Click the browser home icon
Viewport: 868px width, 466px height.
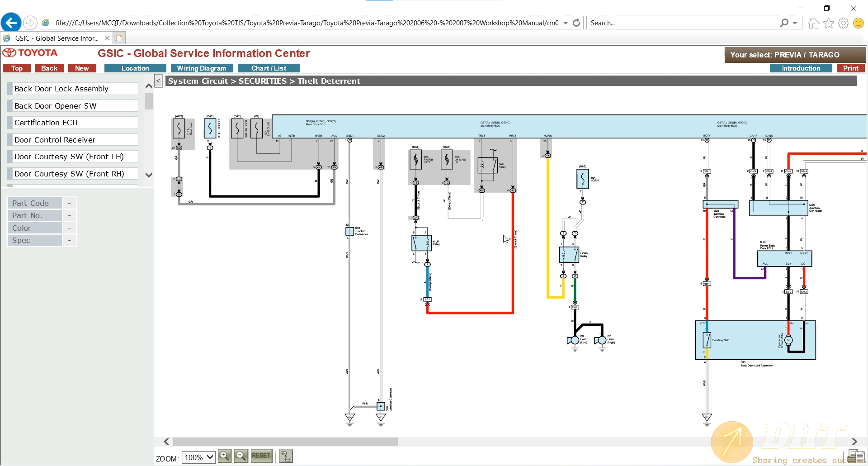point(814,23)
